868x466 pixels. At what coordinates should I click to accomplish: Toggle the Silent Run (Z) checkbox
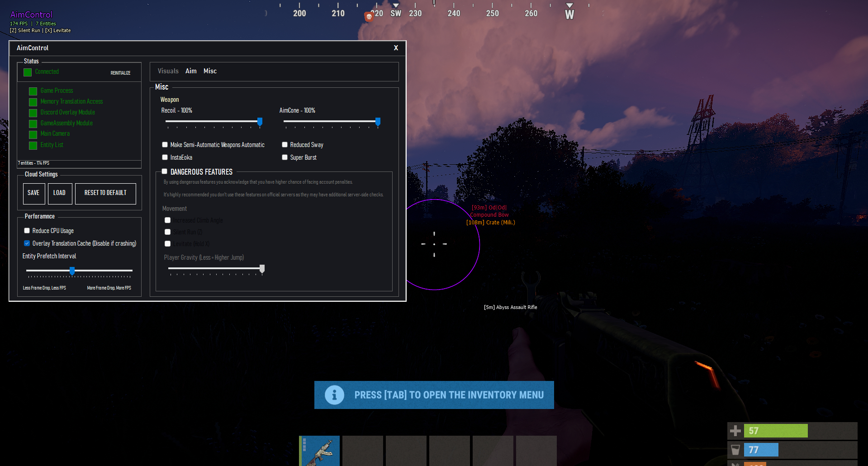(x=167, y=232)
